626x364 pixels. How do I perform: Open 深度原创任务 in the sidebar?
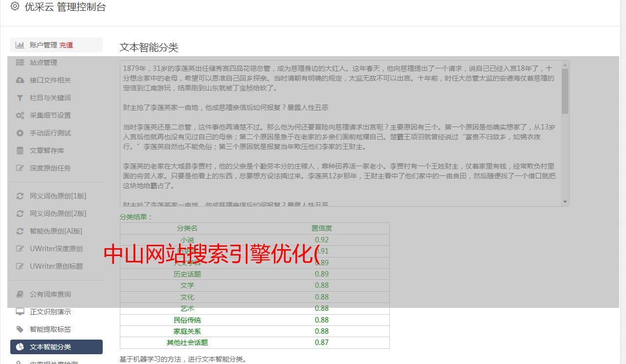(x=50, y=168)
